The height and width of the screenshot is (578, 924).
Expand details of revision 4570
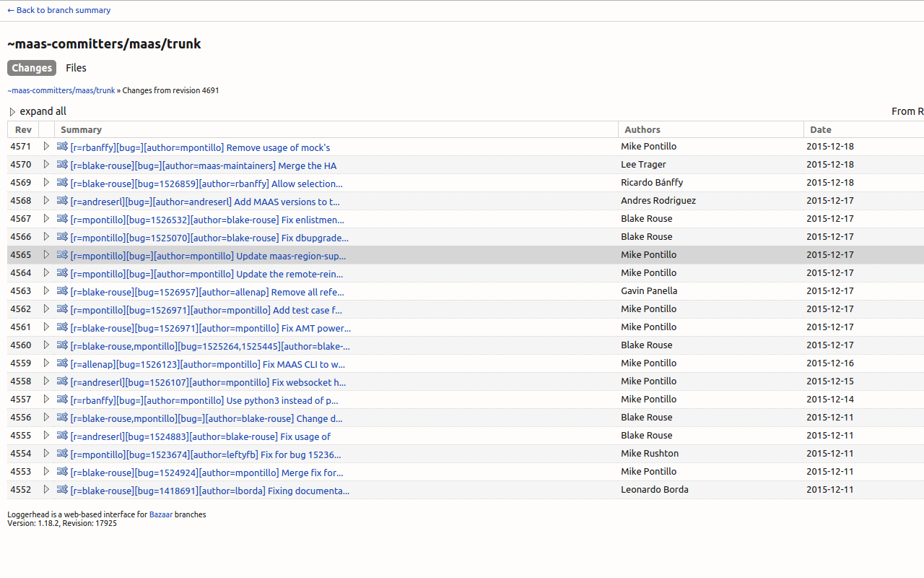click(46, 164)
